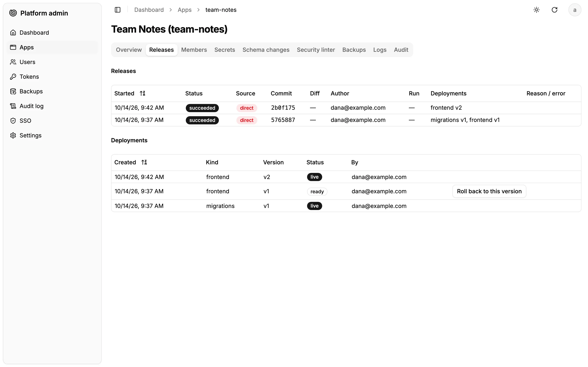Viewport: 588px width, 367px height.
Task: Toggle the sidebar panel icon
Action: (x=118, y=10)
